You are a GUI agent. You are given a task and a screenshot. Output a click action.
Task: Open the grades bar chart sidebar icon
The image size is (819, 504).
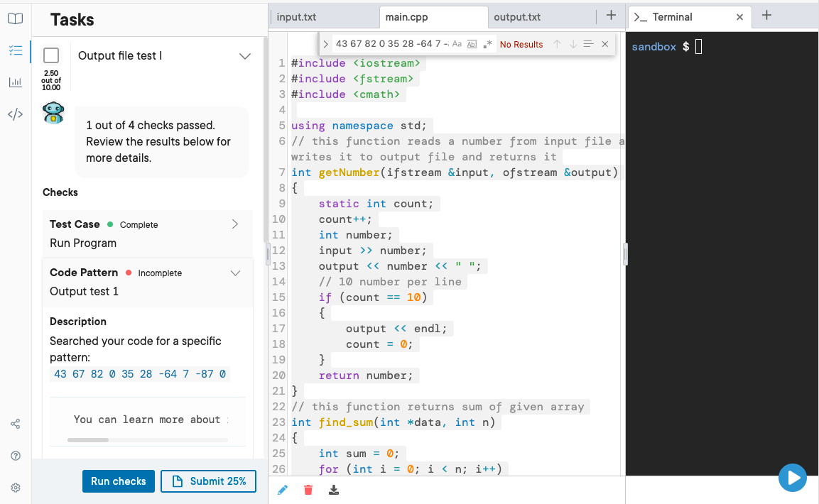pyautogui.click(x=15, y=82)
